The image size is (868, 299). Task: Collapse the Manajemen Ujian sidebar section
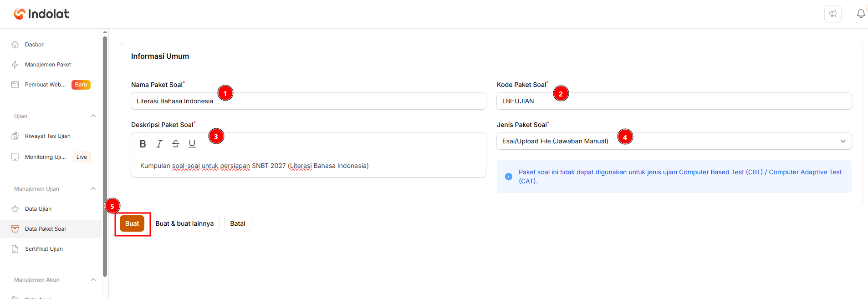coord(93,189)
